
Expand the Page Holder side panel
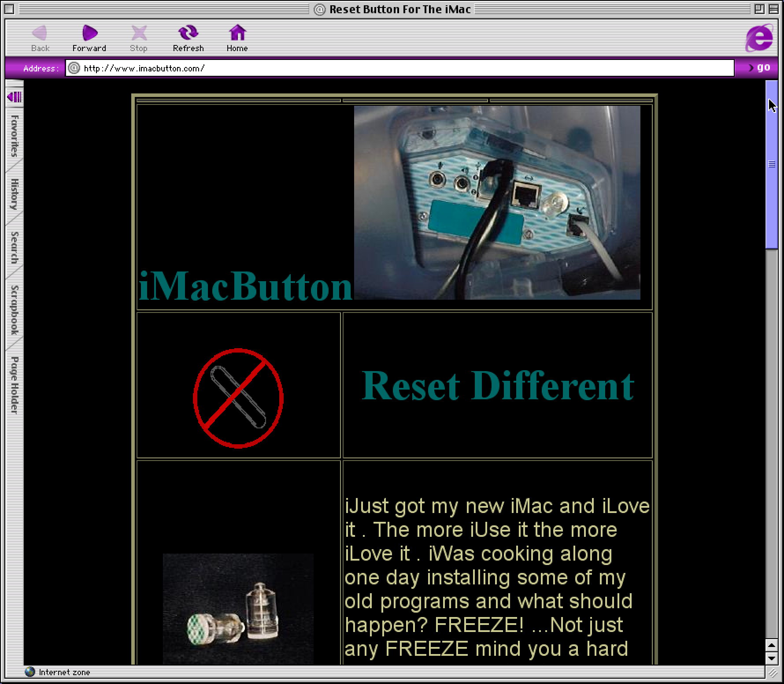[x=15, y=385]
